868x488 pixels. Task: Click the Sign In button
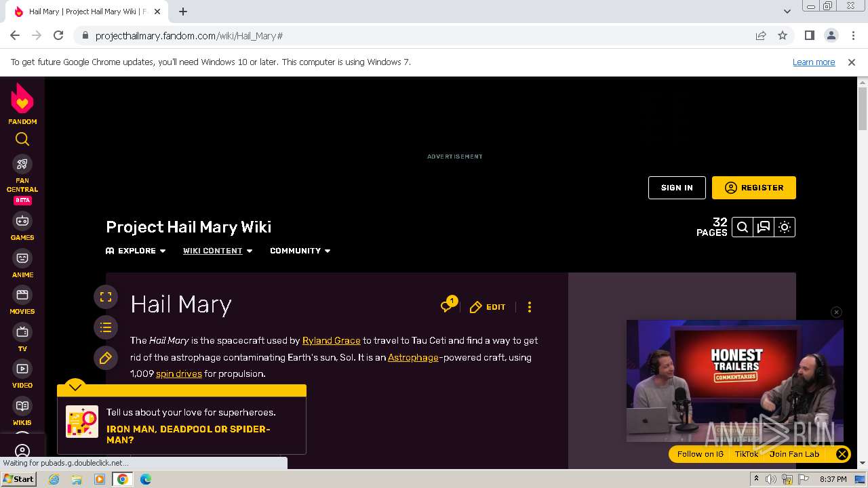677,188
